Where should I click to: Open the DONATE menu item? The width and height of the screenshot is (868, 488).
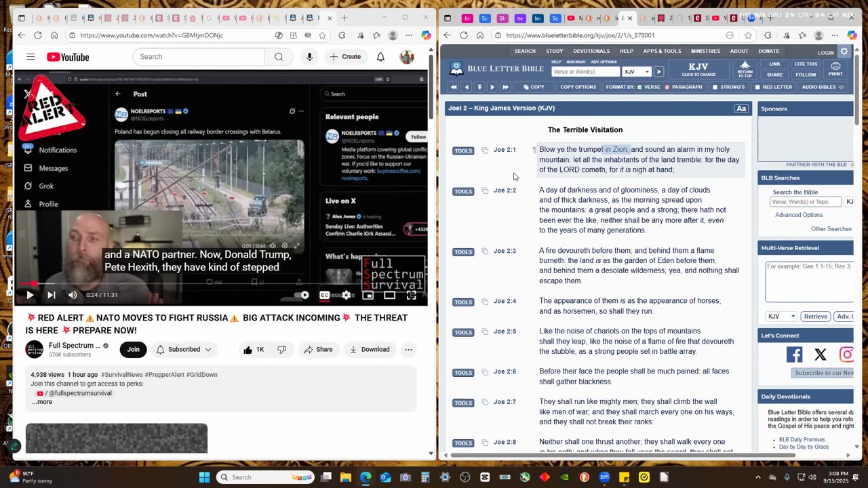coord(768,51)
